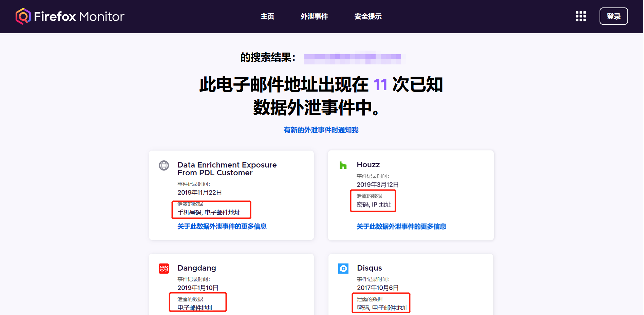Click the green Houzz logo icon
Screen dimensions: 644x315
point(343,165)
